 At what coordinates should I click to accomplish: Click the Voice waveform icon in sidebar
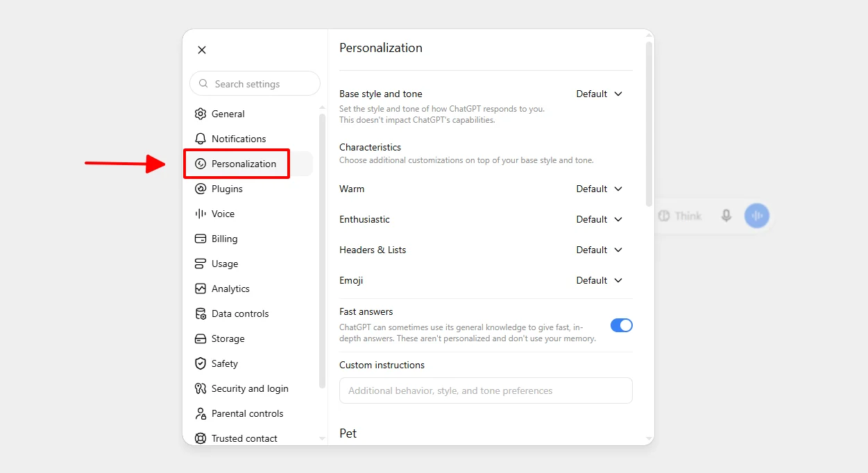201,214
